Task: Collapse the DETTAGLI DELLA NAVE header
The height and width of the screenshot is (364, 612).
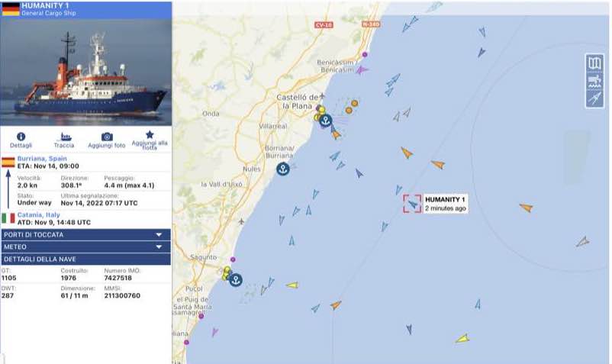Action: tap(86, 259)
